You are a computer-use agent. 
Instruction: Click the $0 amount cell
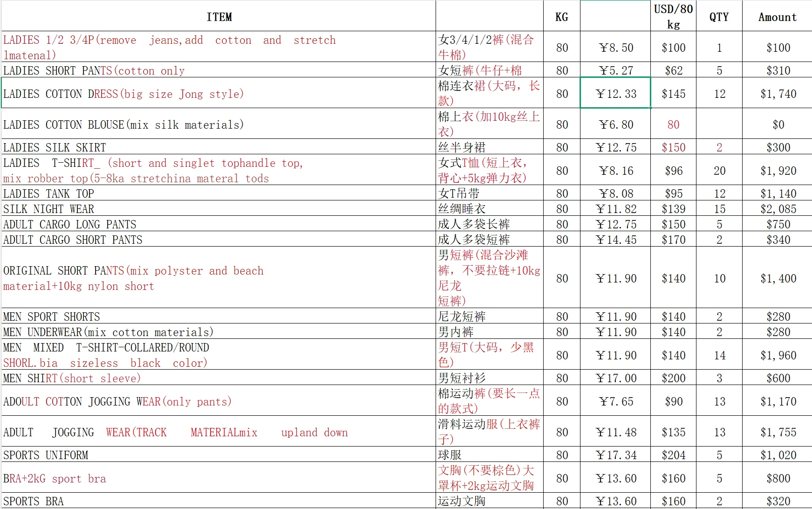tap(777, 124)
